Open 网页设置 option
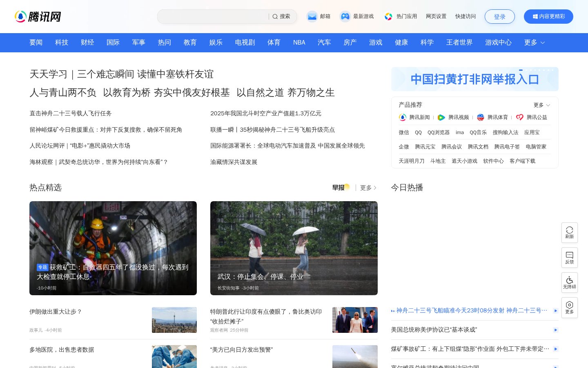 click(x=436, y=16)
